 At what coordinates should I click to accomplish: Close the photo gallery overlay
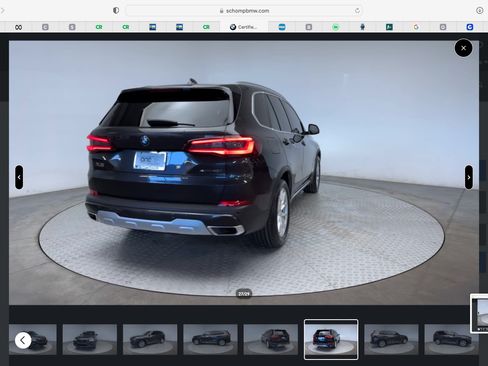click(x=463, y=48)
